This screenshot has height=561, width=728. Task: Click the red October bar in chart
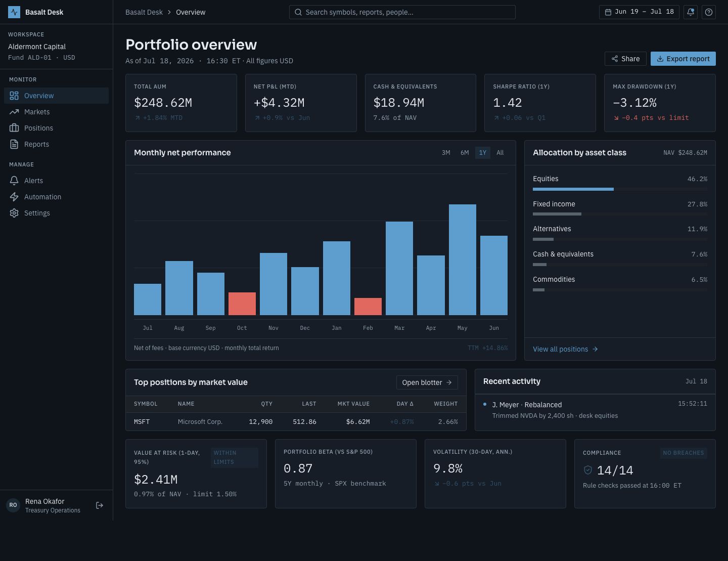pyautogui.click(x=242, y=304)
